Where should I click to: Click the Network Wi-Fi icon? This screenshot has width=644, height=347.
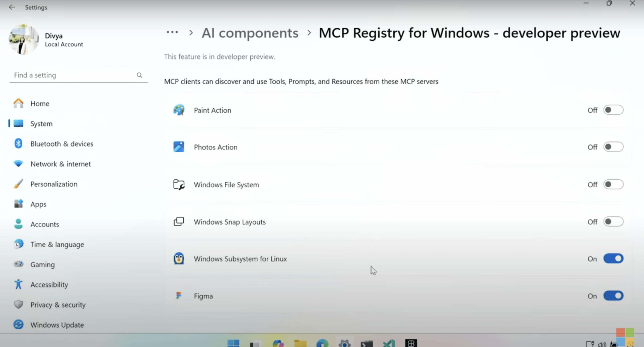(18, 164)
